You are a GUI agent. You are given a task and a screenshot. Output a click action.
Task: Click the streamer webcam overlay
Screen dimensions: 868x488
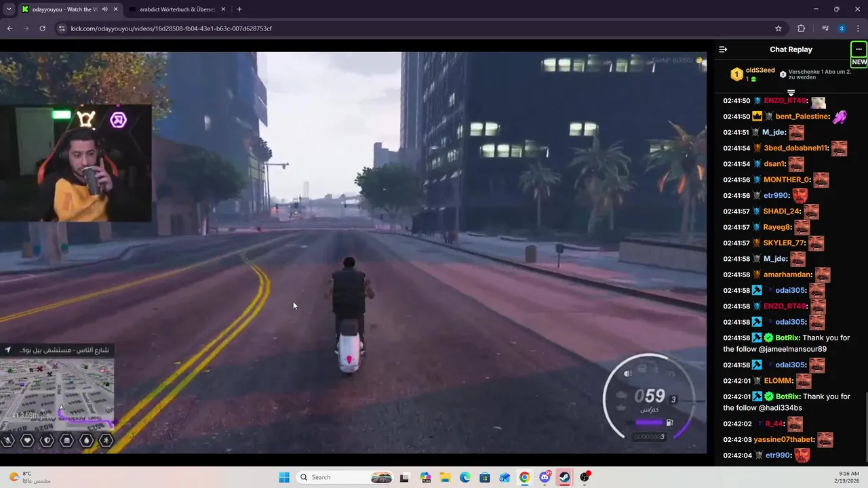point(76,163)
